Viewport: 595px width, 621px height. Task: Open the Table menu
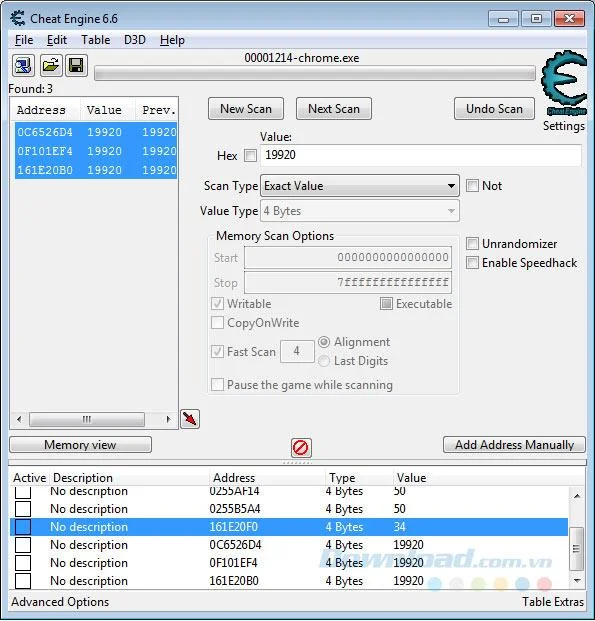[x=95, y=40]
